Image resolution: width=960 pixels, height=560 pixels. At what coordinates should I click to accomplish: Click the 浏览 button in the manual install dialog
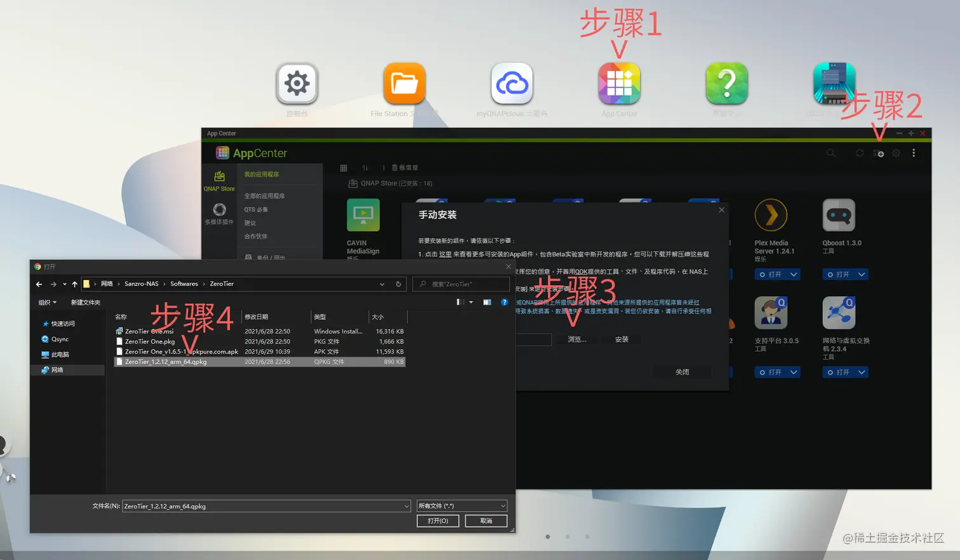click(575, 338)
